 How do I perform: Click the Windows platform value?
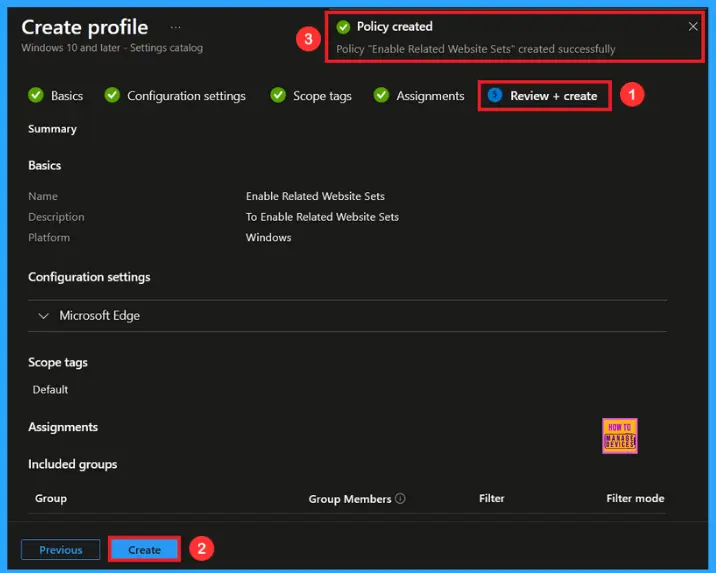(x=268, y=237)
